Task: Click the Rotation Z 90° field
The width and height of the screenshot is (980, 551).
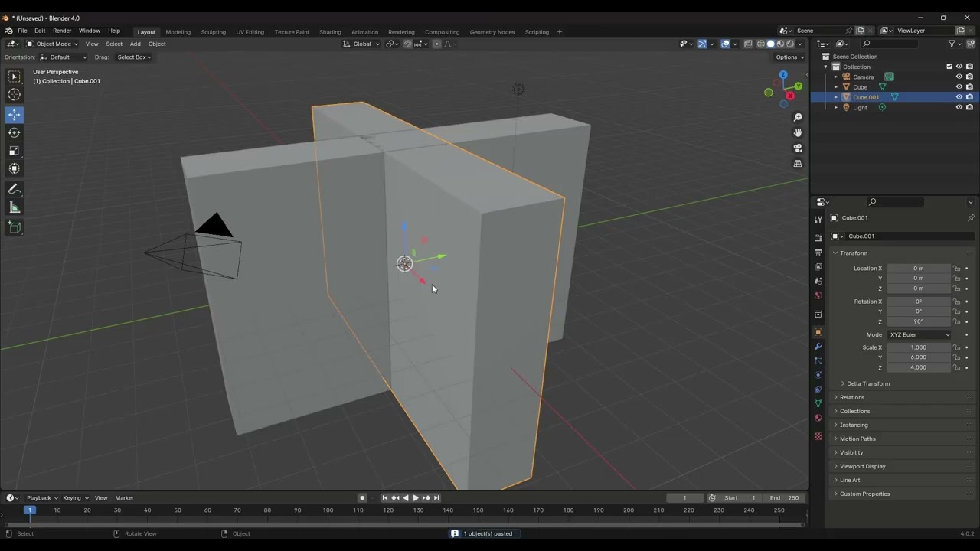Action: pos(918,321)
